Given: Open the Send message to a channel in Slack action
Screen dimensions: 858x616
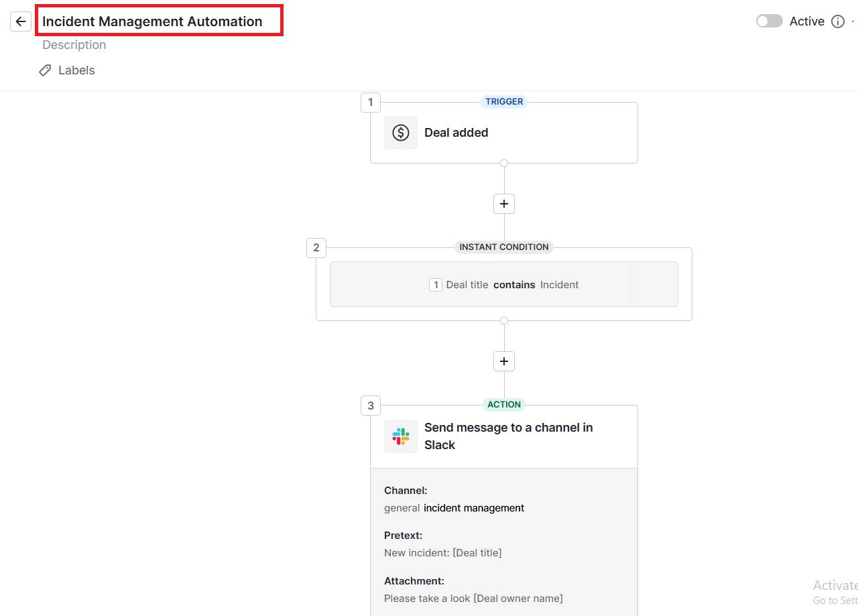Looking at the screenshot, I should (508, 436).
